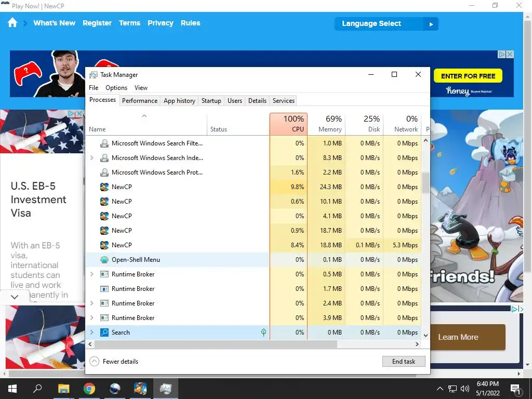This screenshot has height=399, width=532.
Task: Launch Google Chrome from the taskbar
Action: tap(89, 389)
